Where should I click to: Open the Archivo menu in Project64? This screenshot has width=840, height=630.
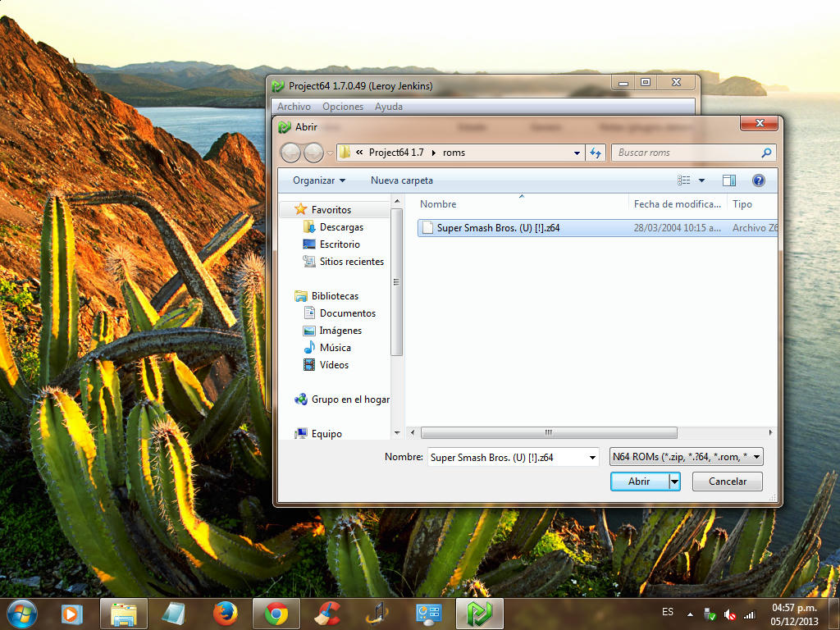[x=294, y=107]
